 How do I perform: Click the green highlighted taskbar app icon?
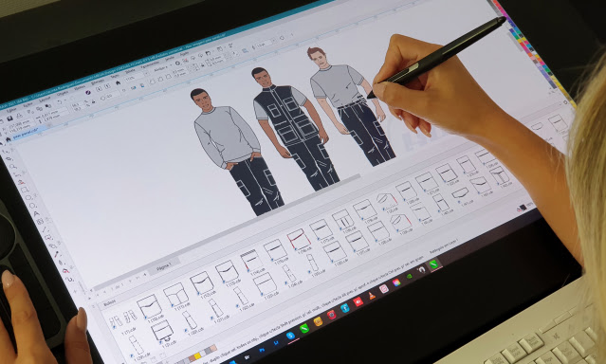coord(433,264)
